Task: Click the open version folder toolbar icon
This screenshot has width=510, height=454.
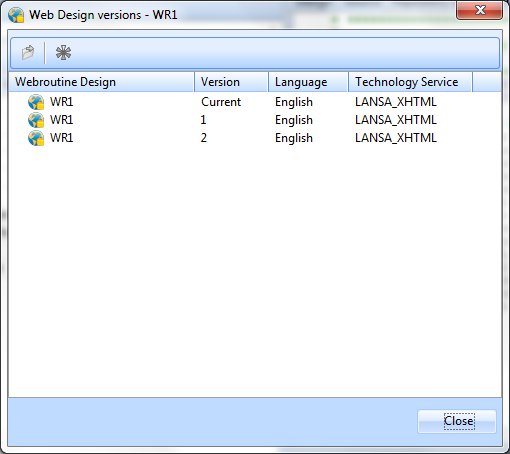Action: [x=28, y=53]
